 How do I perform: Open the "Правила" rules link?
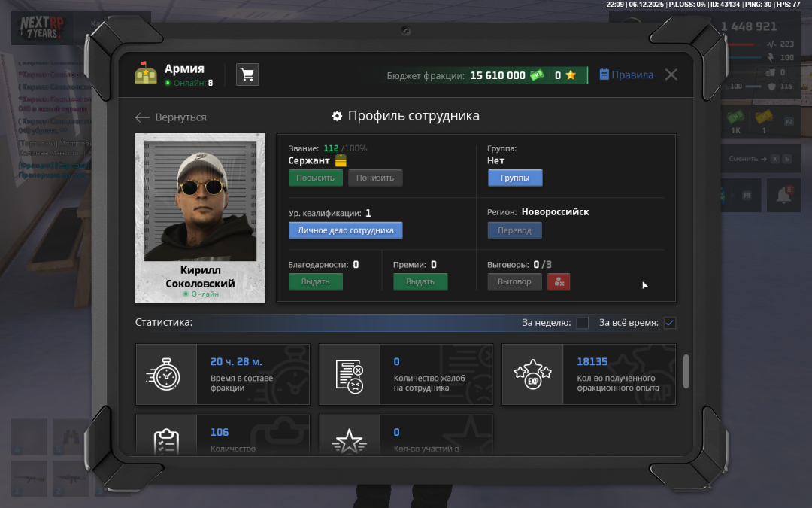pyautogui.click(x=626, y=75)
